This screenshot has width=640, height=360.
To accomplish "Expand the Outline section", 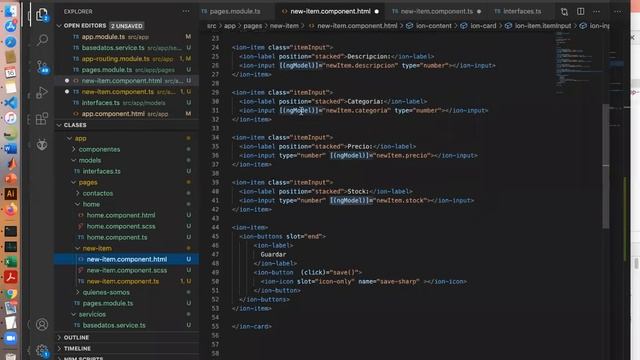I will click(x=127, y=338).
